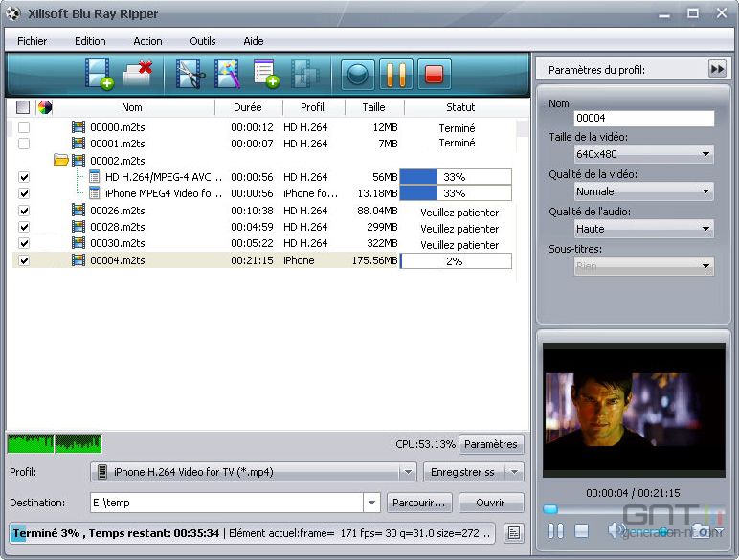The image size is (739, 560).
Task: Collapse the profile settings panel arrows
Action: pyautogui.click(x=717, y=69)
